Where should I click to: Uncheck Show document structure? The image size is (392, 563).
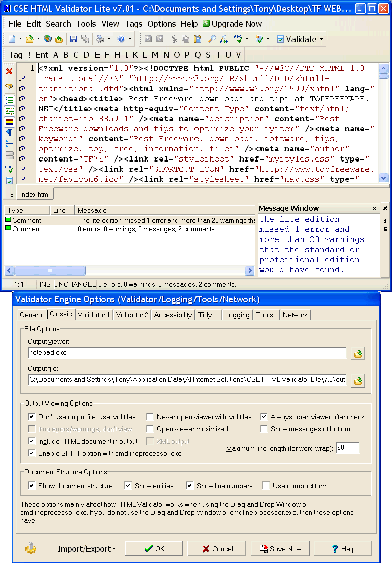32,486
